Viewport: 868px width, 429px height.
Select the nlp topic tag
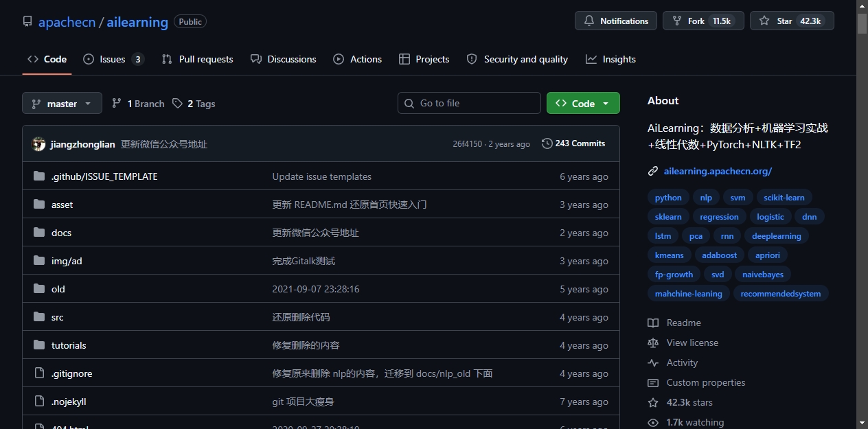click(x=706, y=198)
